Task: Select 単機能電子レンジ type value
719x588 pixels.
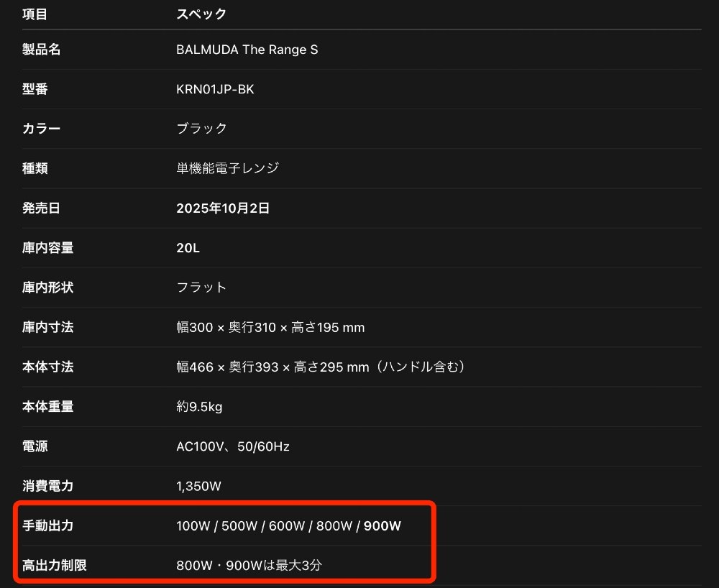Action: [227, 168]
